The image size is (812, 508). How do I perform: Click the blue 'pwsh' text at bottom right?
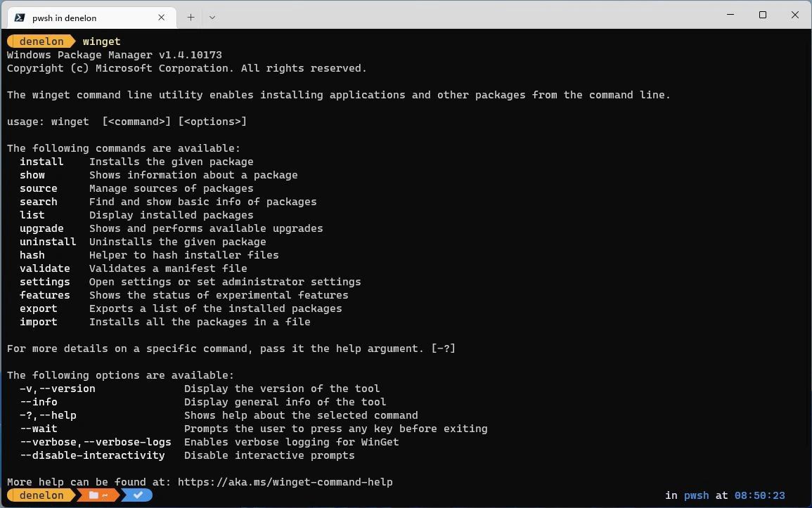point(696,495)
